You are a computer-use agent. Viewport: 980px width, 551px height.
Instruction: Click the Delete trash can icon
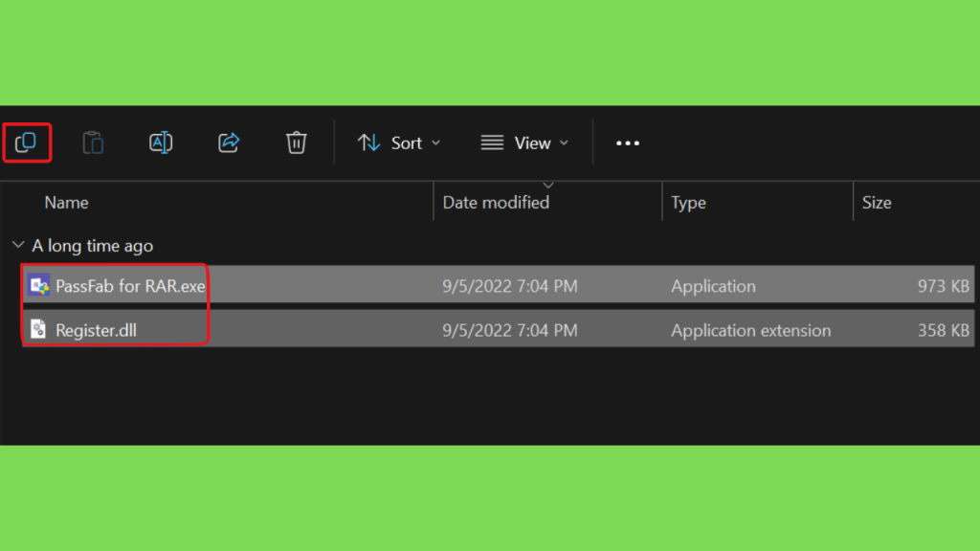[297, 143]
